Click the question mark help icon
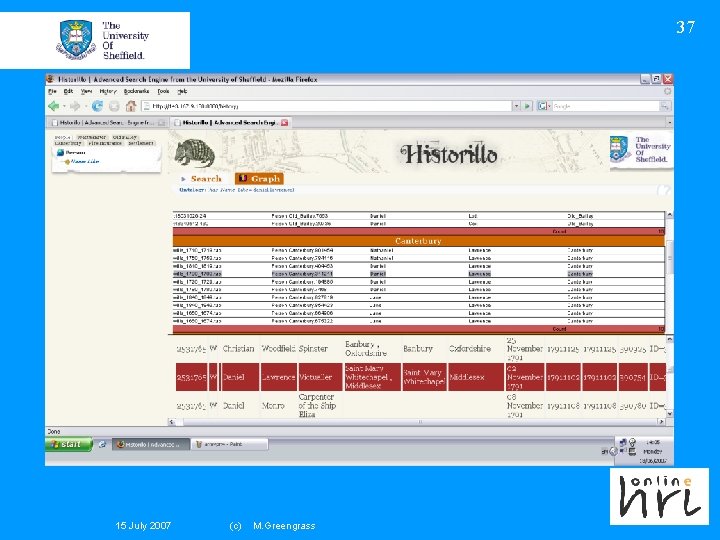This screenshot has height=540, width=720. point(663,190)
